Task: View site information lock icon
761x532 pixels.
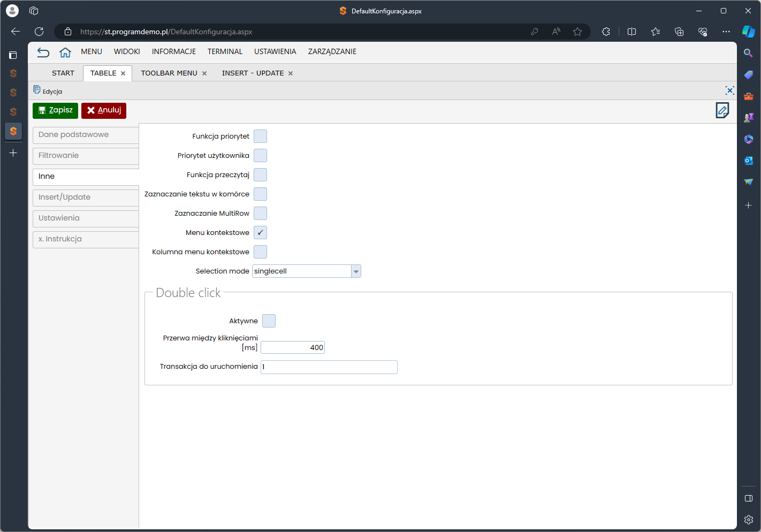Action: (x=68, y=32)
